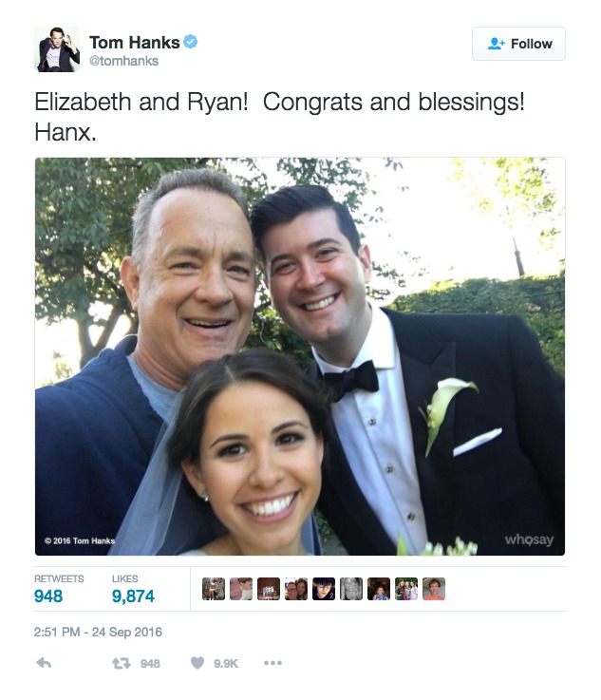This screenshot has height=700, width=601.
Task: Like the tweet with the heart icon
Action: [x=197, y=663]
